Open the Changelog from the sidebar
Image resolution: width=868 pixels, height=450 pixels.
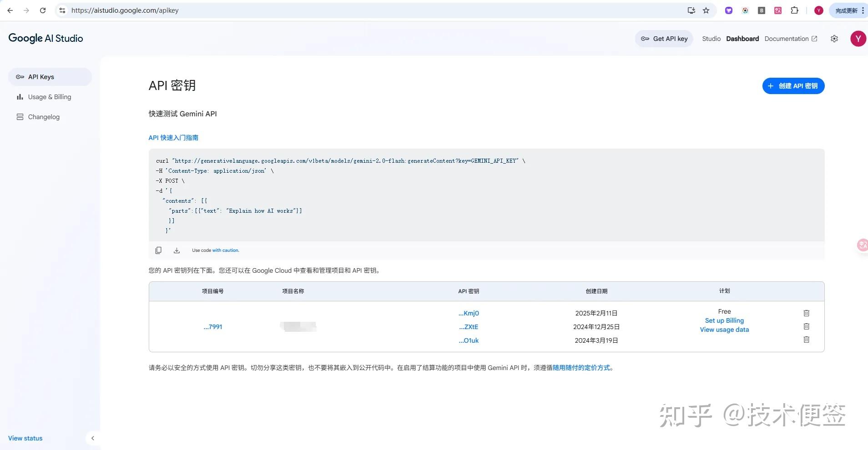point(43,117)
